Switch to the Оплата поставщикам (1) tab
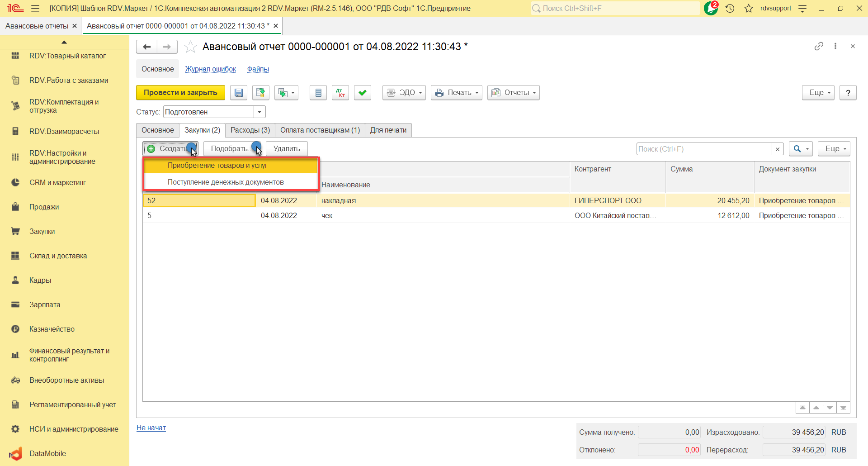Viewport: 868px width, 466px height. point(320,130)
